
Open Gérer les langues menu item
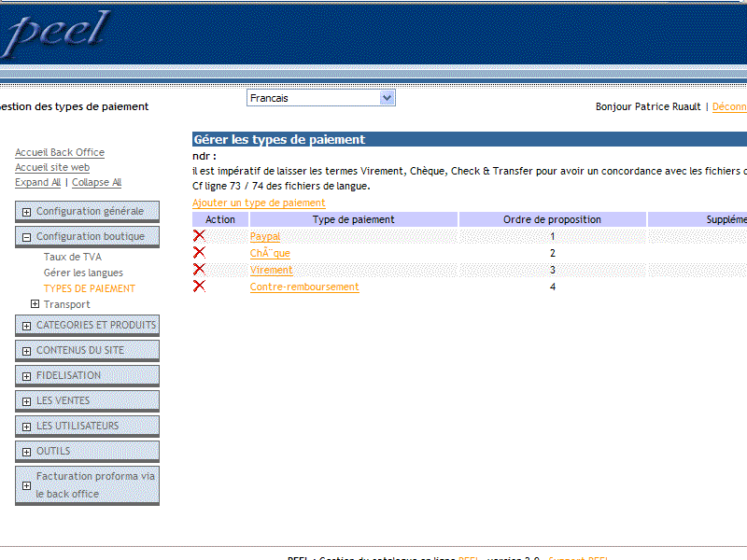[x=83, y=273]
